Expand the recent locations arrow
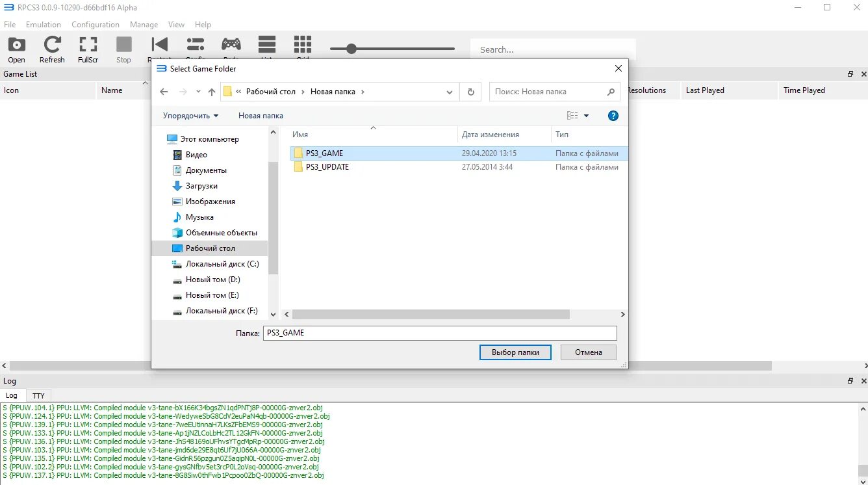The height and width of the screenshot is (485, 868). [199, 92]
